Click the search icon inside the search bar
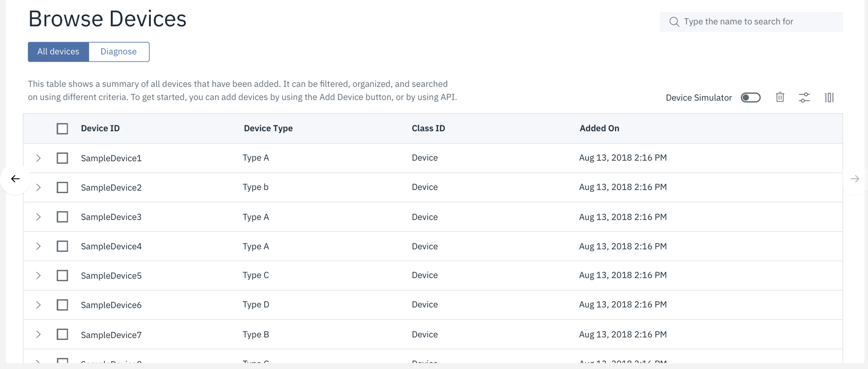The image size is (868, 369). point(674,21)
